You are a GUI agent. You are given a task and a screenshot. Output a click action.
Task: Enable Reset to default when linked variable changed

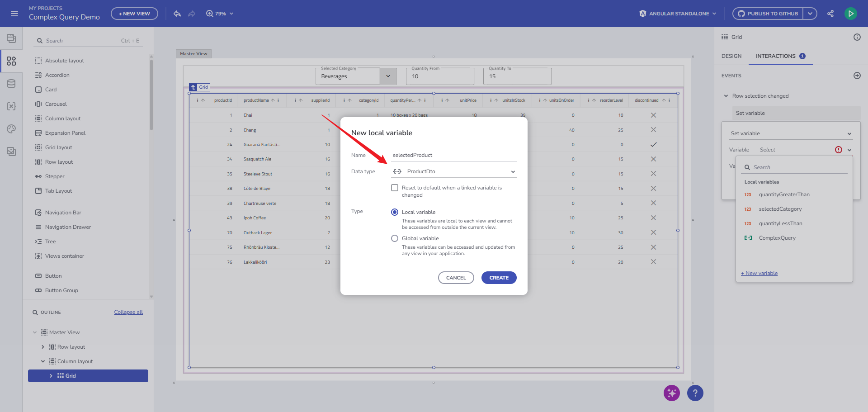pyautogui.click(x=395, y=188)
